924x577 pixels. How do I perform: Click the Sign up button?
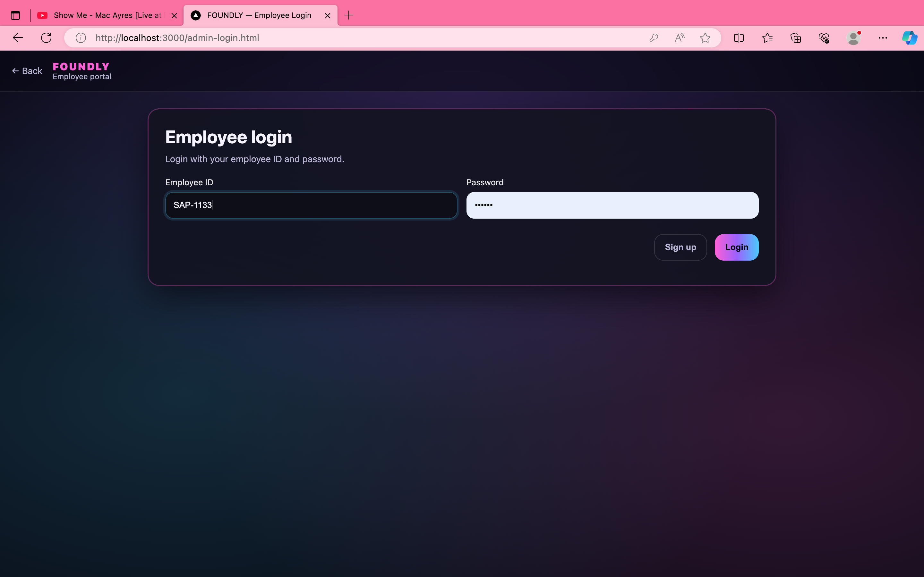coord(680,247)
